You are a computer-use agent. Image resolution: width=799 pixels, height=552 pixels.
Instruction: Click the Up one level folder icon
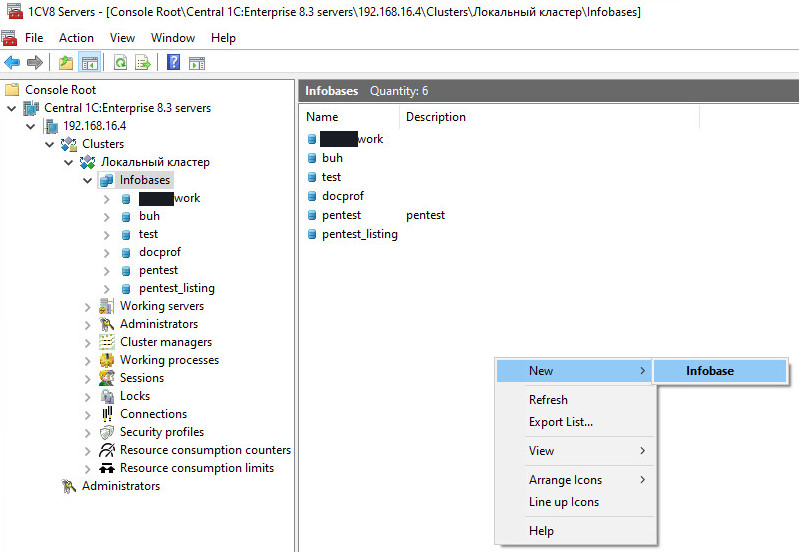click(66, 63)
